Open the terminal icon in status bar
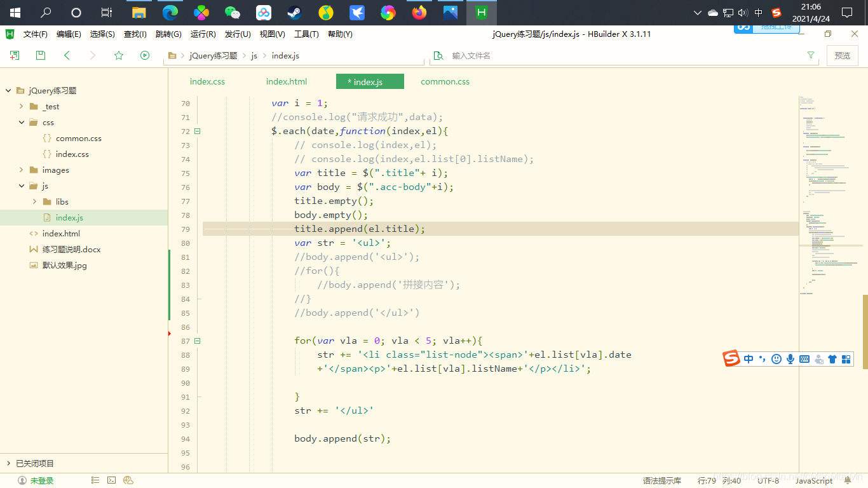The width and height of the screenshot is (868, 488). coord(111,480)
